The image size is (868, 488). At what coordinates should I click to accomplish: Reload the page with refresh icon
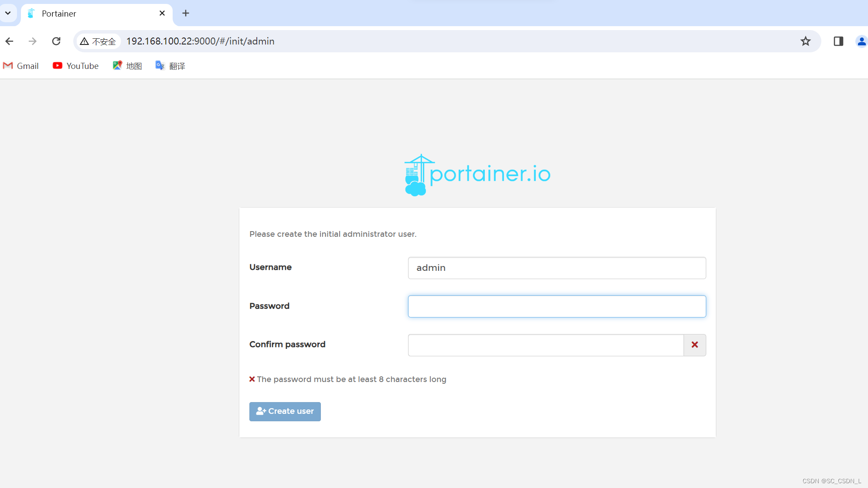tap(56, 41)
